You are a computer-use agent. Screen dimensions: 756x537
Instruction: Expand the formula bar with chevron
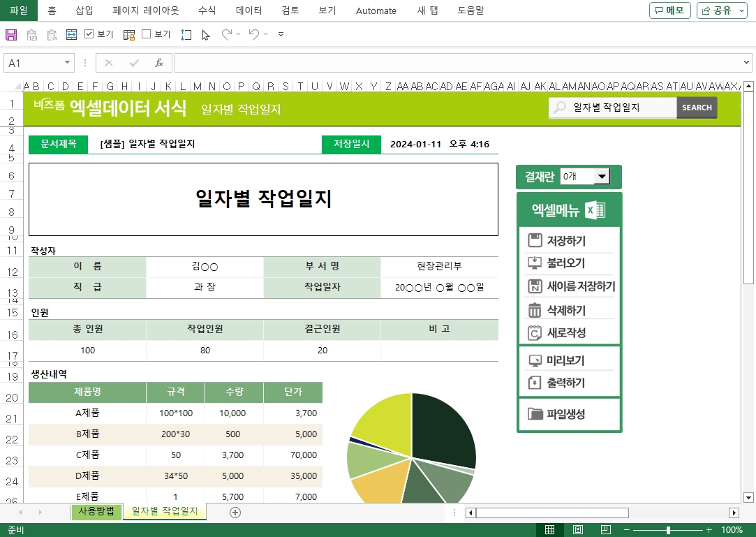[746, 63]
